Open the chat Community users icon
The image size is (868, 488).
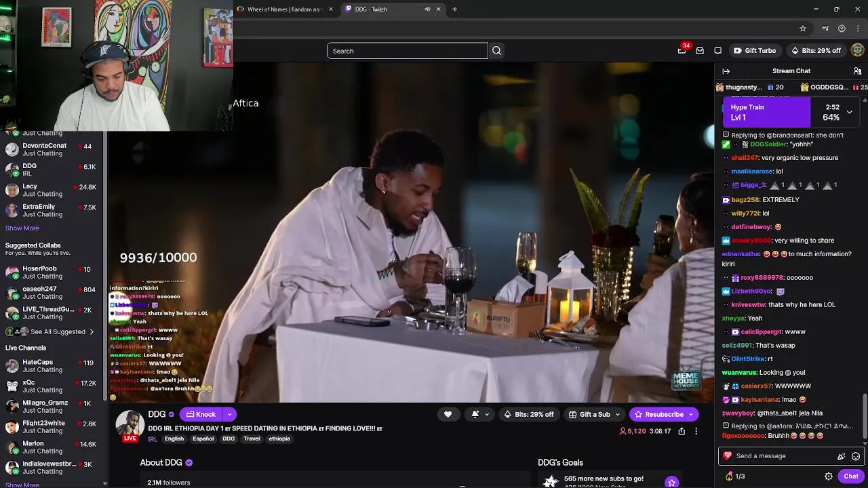click(857, 71)
